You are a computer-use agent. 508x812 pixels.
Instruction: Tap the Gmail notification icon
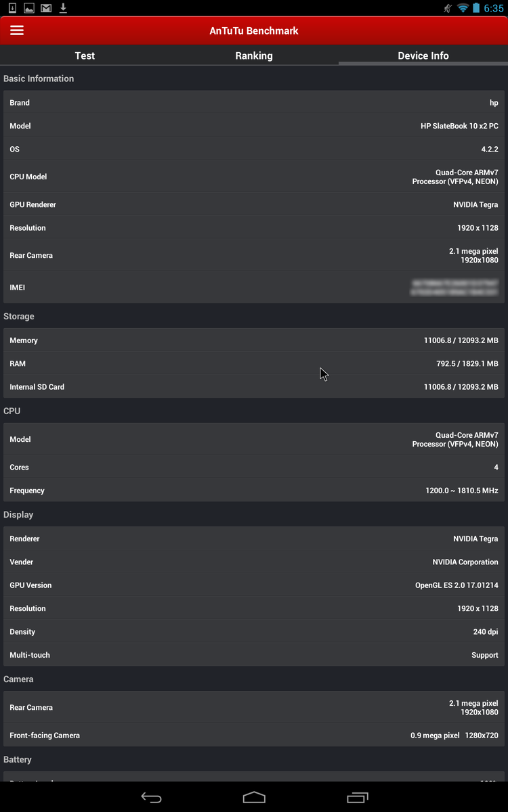coord(46,8)
